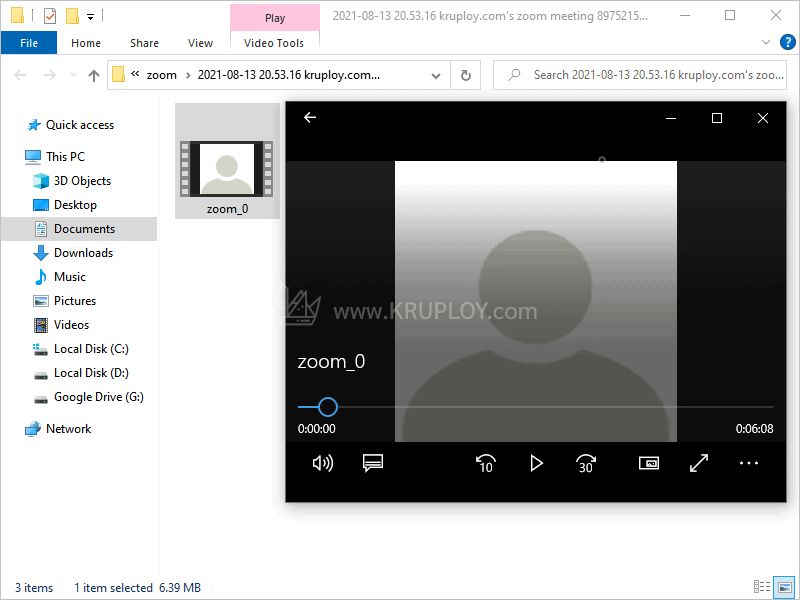Screen dimensions: 800x600
Task: Open the File menu tab
Action: [x=29, y=43]
